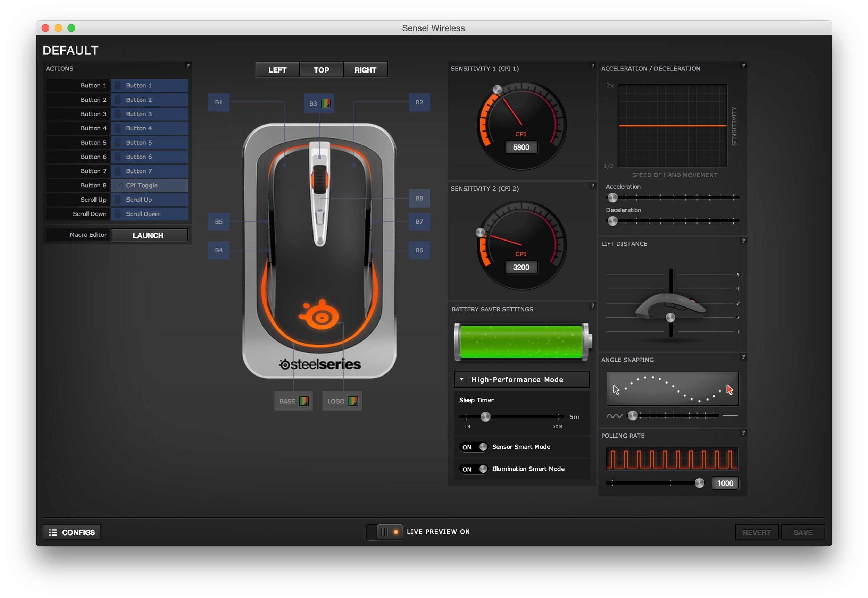Select the B4 side button marker
Image resolution: width=868 pixels, height=598 pixels.
(218, 250)
